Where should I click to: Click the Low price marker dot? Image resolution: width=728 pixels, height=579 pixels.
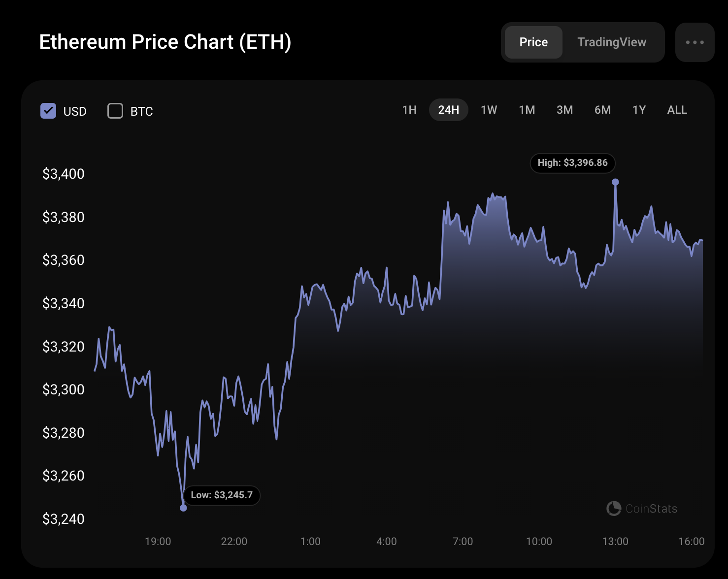coord(183,508)
